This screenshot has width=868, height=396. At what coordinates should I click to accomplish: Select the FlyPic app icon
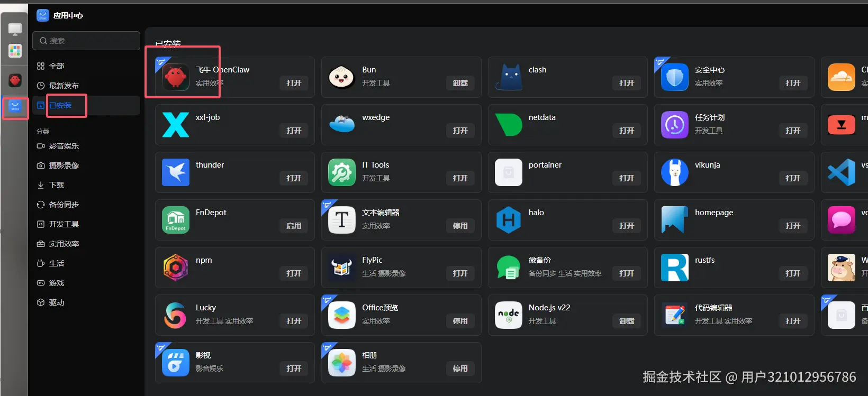[341, 268]
